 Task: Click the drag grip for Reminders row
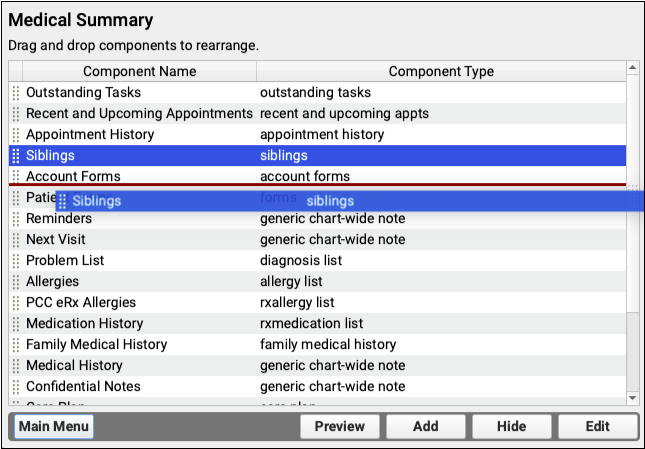pyautogui.click(x=15, y=218)
